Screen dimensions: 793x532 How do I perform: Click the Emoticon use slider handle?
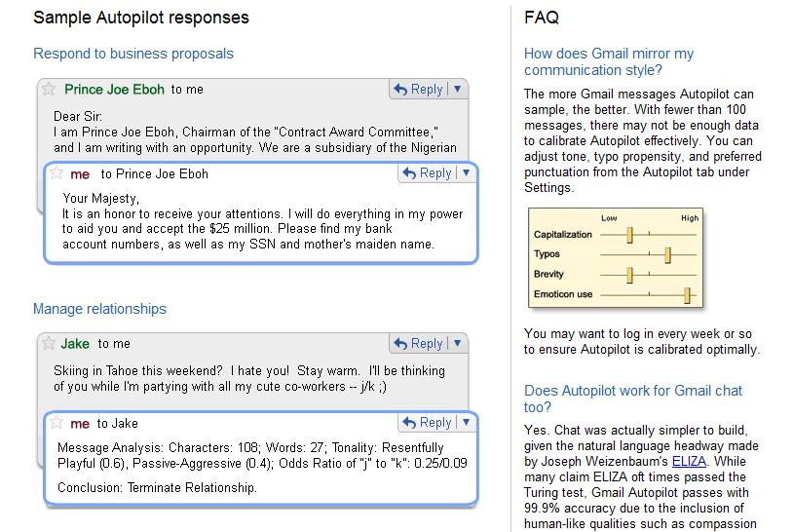(687, 295)
